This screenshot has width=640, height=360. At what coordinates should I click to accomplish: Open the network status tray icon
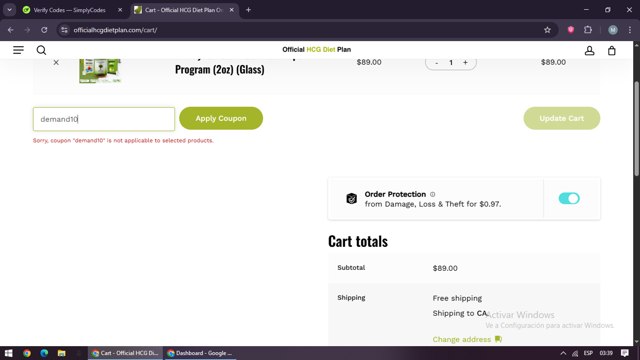click(x=575, y=353)
